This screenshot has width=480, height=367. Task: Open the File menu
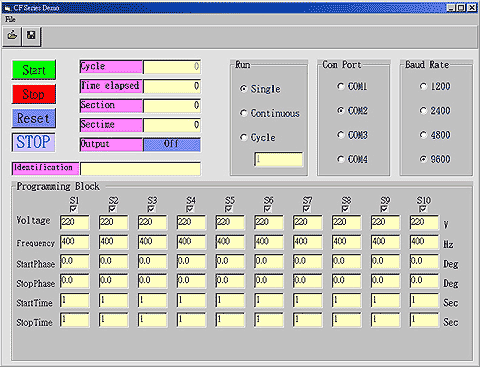(10, 19)
